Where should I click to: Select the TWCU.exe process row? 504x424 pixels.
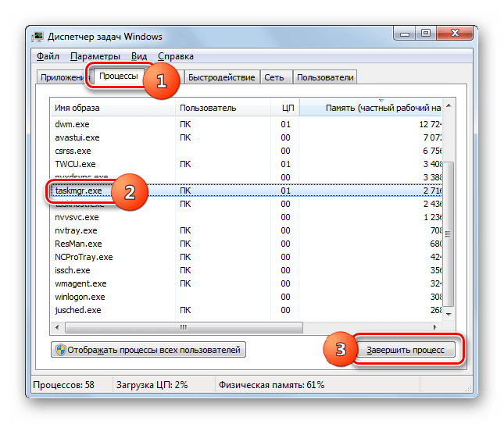click(x=246, y=164)
